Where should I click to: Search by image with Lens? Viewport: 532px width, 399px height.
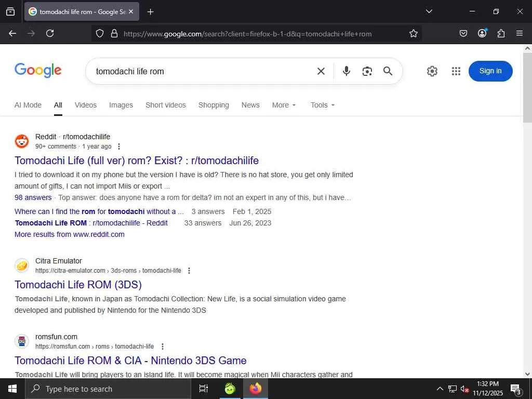tap(367, 71)
